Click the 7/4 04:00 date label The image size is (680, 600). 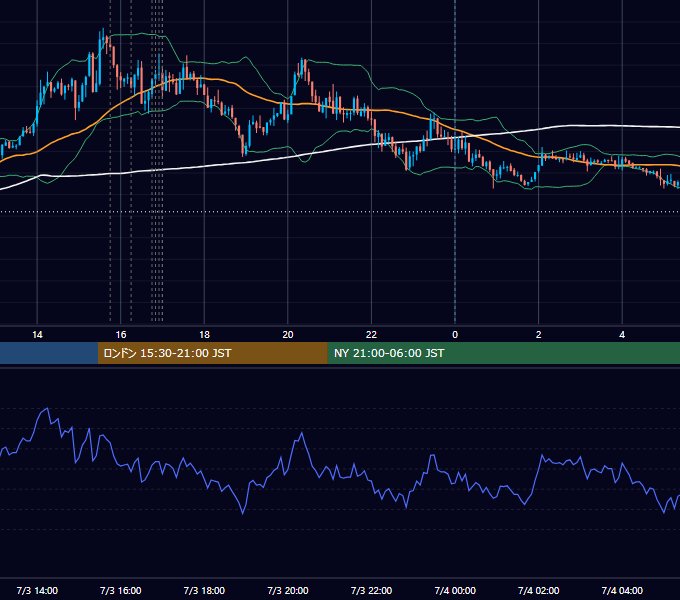[x=622, y=590]
